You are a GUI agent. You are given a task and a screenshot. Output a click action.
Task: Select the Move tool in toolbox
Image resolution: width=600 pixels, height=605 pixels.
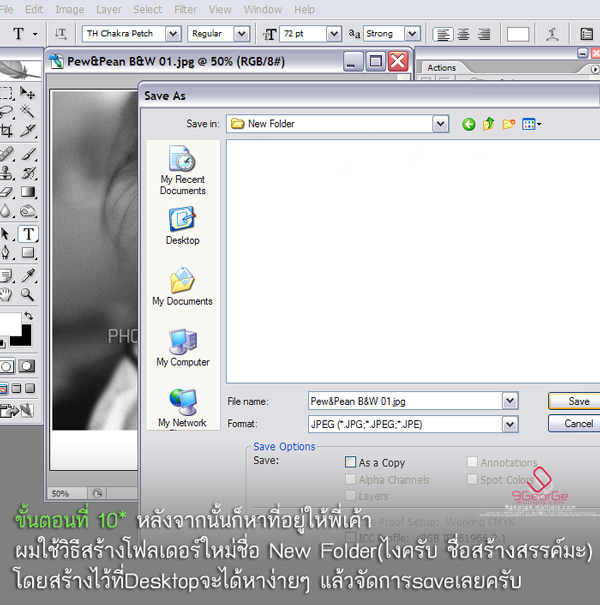click(27, 93)
